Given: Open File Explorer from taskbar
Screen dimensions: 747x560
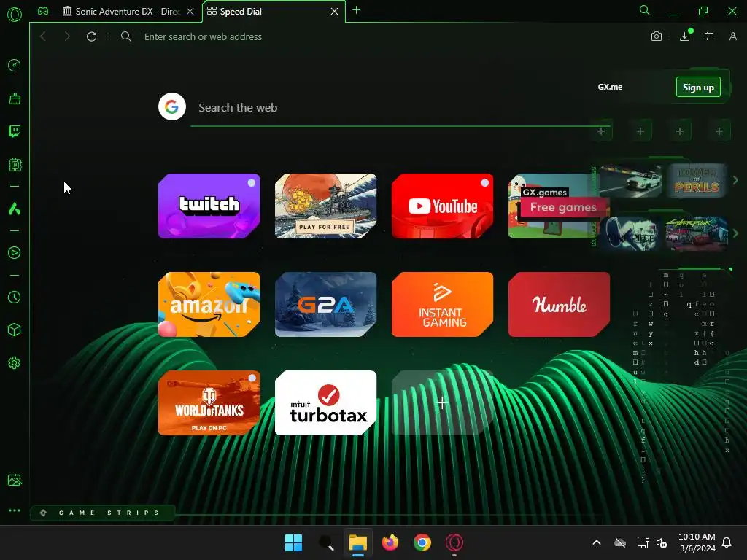Looking at the screenshot, I should pos(357,542).
